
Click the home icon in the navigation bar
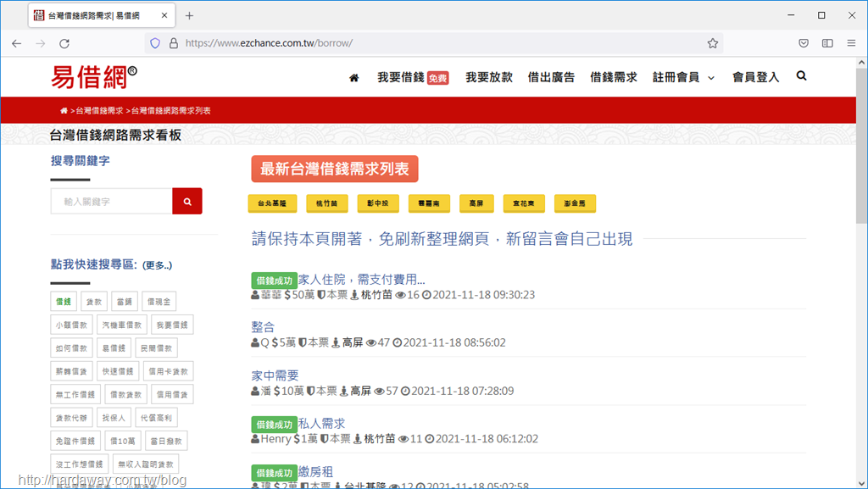tap(353, 78)
